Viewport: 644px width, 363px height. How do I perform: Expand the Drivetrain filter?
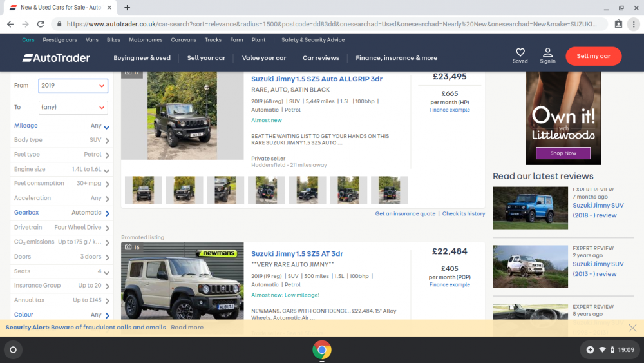point(62,228)
